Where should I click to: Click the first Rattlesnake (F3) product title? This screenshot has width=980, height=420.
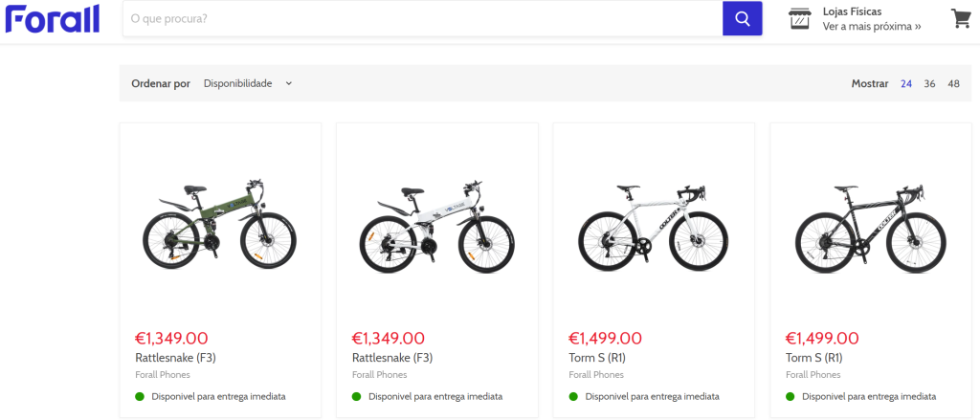(176, 358)
